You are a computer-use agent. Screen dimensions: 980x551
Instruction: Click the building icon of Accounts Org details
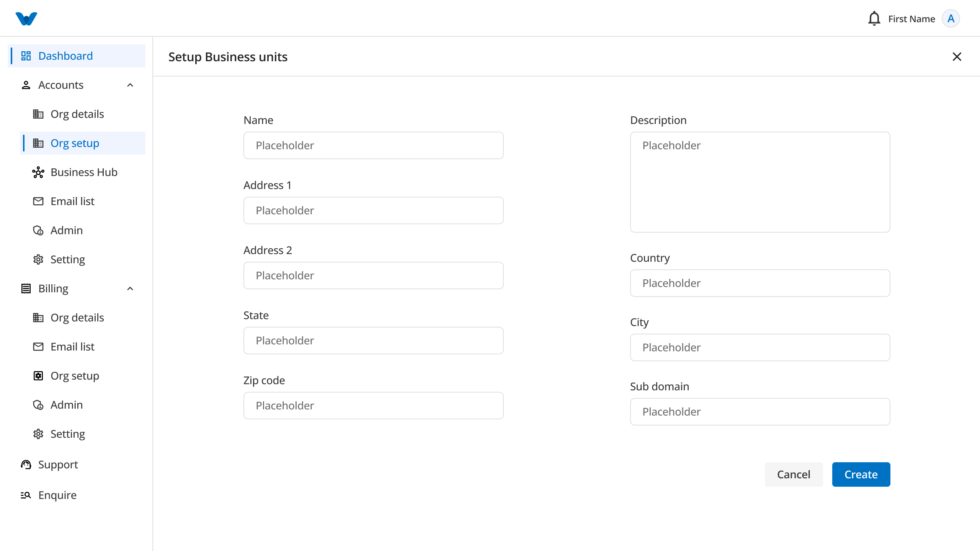(x=38, y=114)
